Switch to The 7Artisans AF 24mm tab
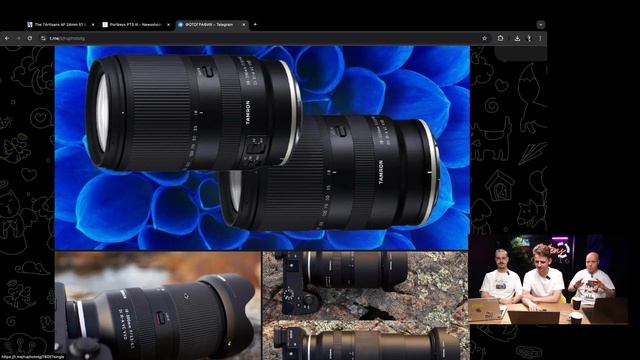The width and height of the screenshot is (640, 360). (x=61, y=24)
